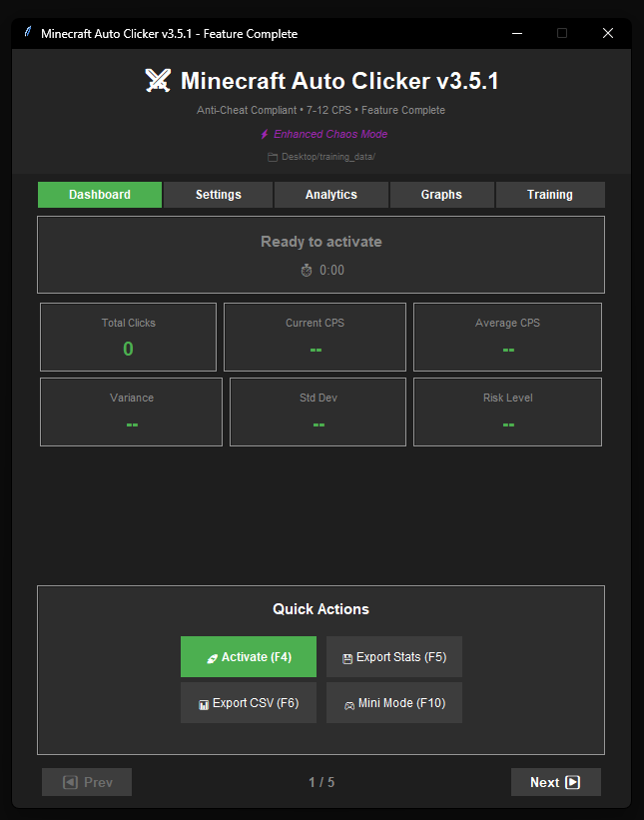Click the Current CPS stat card
This screenshot has height=820, width=644.
pos(315,338)
